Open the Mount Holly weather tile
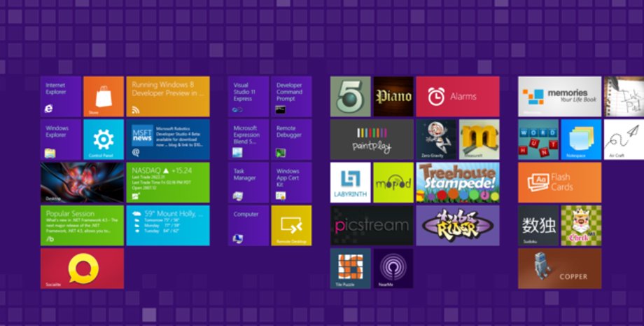 click(167, 225)
